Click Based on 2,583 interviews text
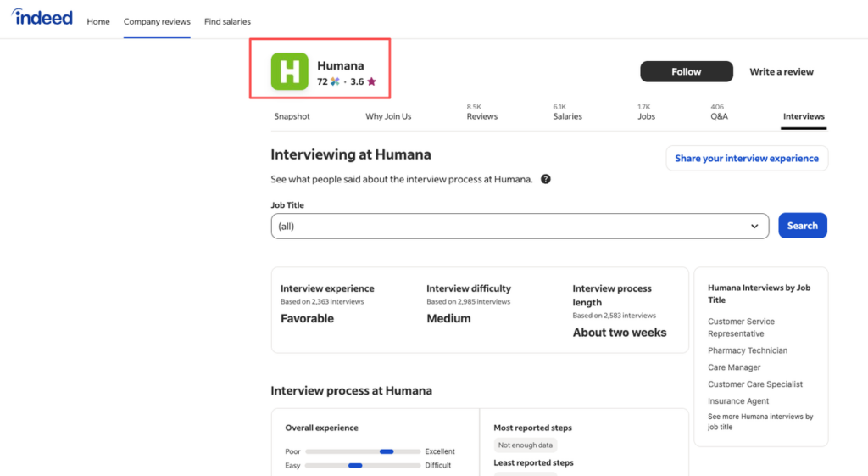The height and width of the screenshot is (476, 868). coord(614,316)
